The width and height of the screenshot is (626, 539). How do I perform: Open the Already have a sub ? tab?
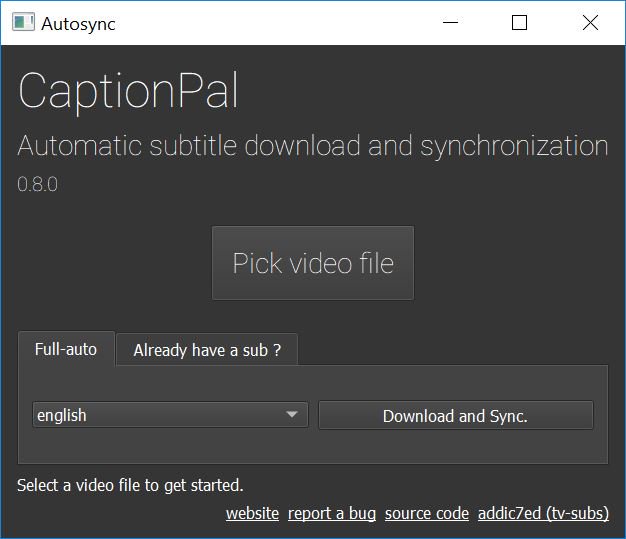click(x=207, y=350)
